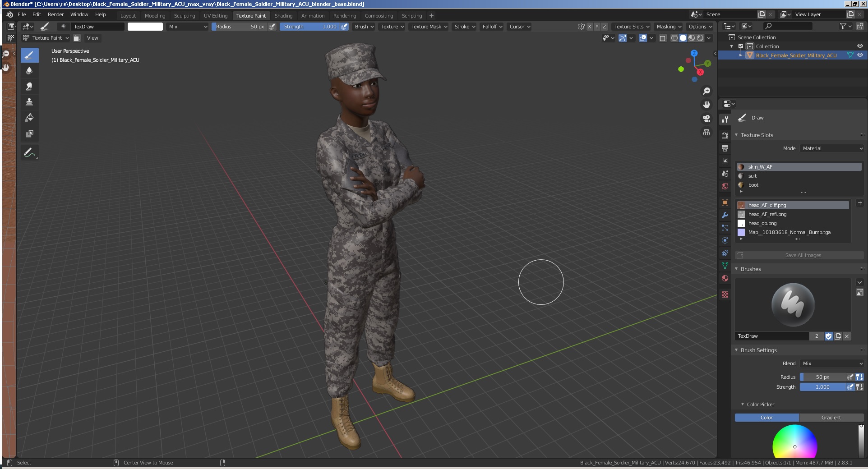Open the Output properties tab
Screen dimensions: 868x469
click(x=725, y=148)
